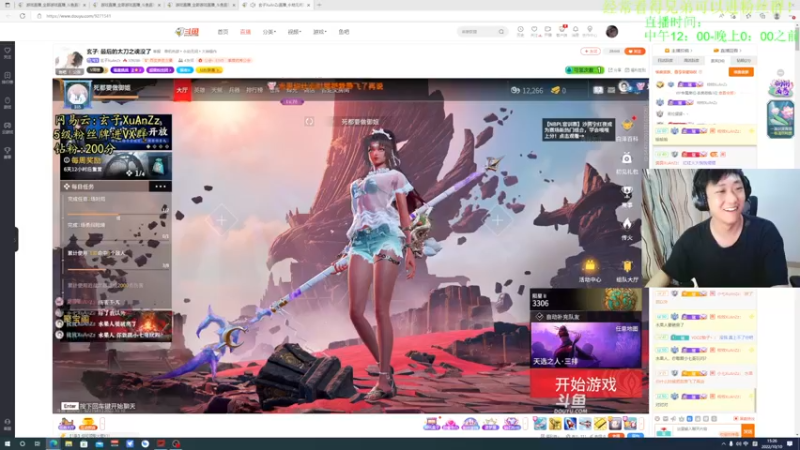Go to 直播 live nav item

pos(245,32)
